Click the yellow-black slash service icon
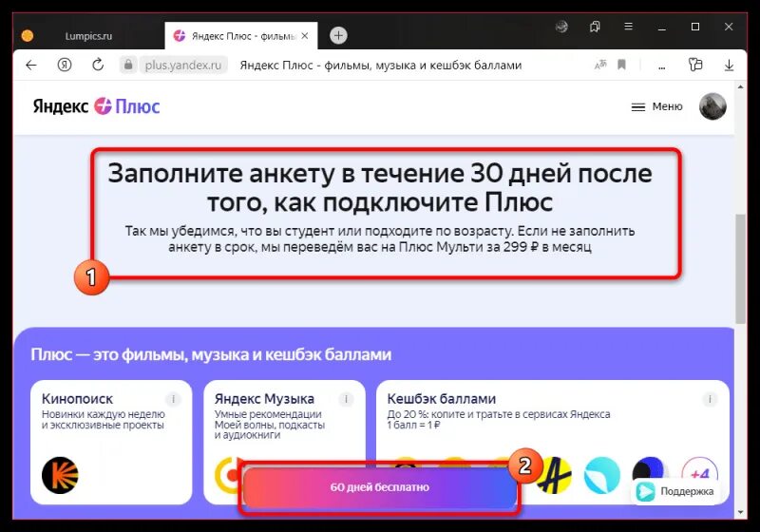 pyautogui.click(x=554, y=476)
